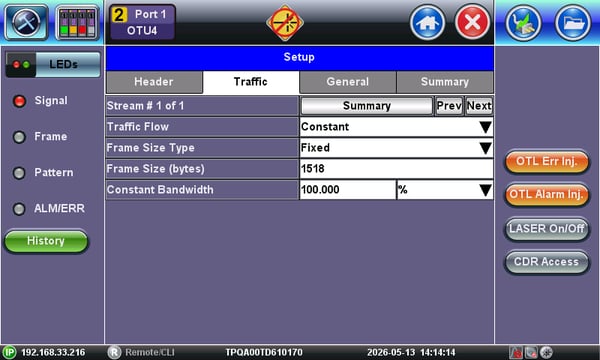Click the green IP status icon

9,352
